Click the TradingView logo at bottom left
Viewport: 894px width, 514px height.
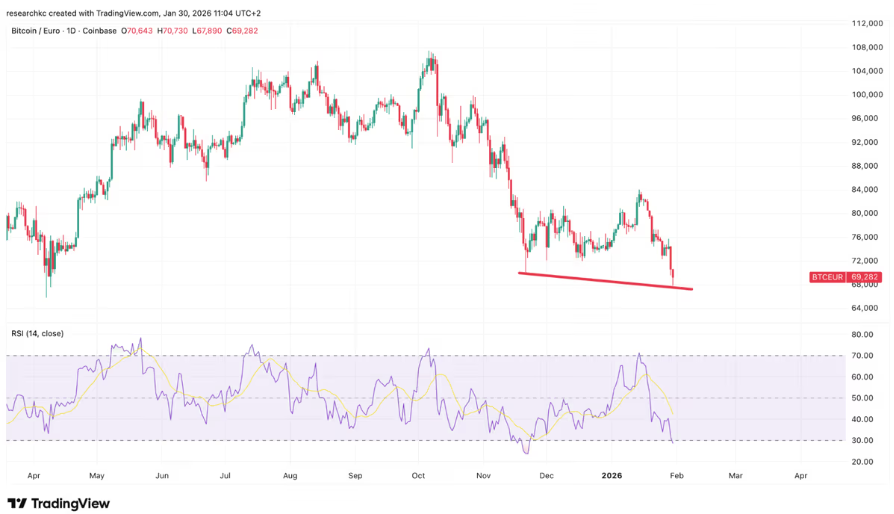coord(58,503)
